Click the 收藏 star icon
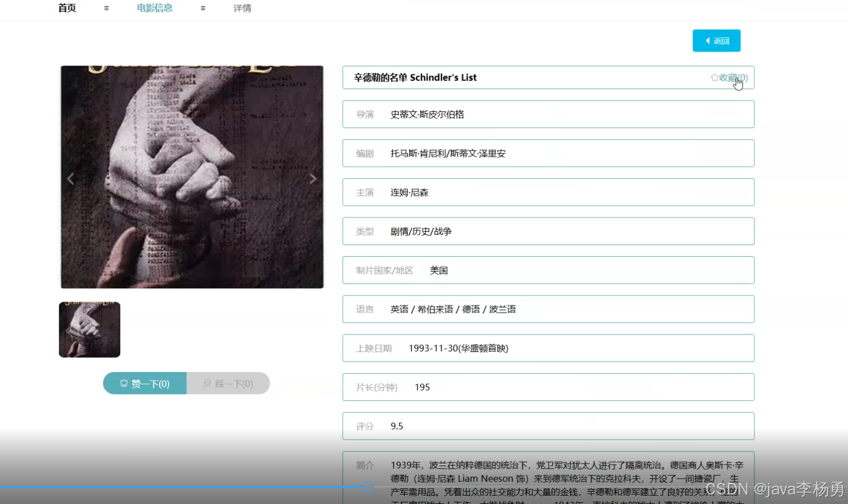Viewport: 848px width, 504px height. [715, 78]
